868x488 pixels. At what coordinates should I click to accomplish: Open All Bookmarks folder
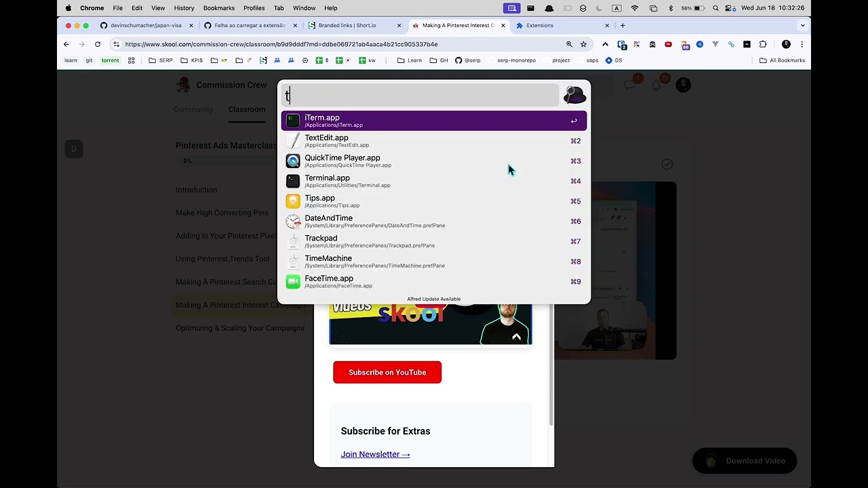pyautogui.click(x=782, y=60)
